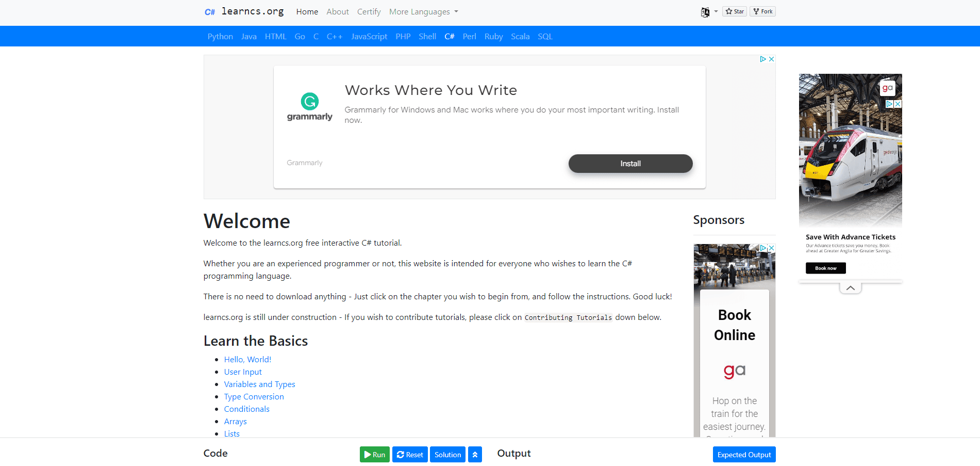Screen dimensions: 980x466
Task: Click the Reset code button
Action: (410, 455)
